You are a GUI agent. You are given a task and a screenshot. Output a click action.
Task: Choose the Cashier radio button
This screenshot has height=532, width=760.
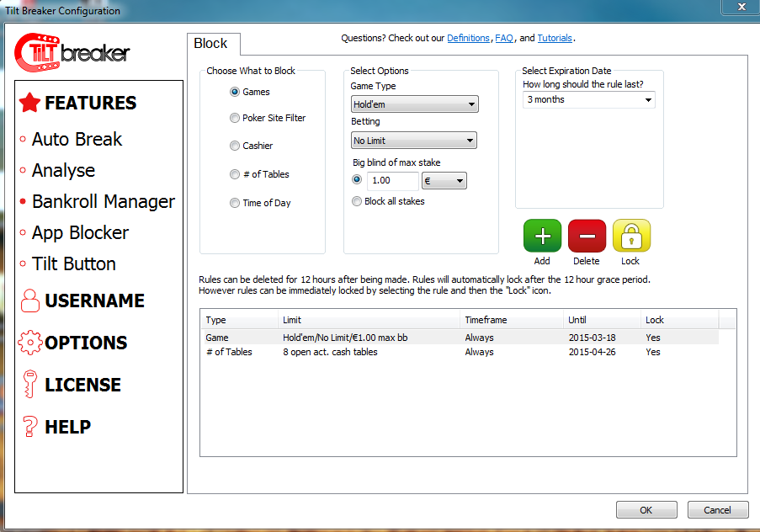(235, 146)
